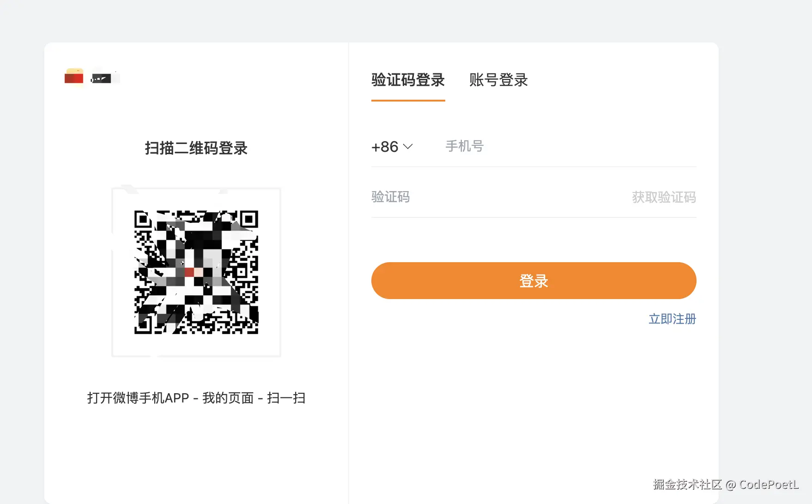The width and height of the screenshot is (812, 504).
Task: Click the 扫描二维码登录 heading
Action: click(x=195, y=149)
